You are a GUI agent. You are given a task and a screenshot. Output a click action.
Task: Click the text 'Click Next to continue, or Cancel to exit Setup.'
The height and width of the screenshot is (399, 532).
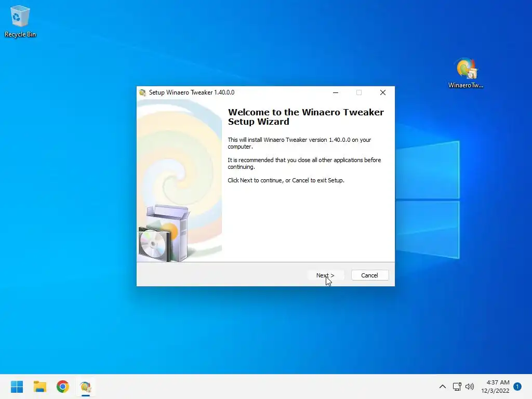pyautogui.click(x=286, y=180)
